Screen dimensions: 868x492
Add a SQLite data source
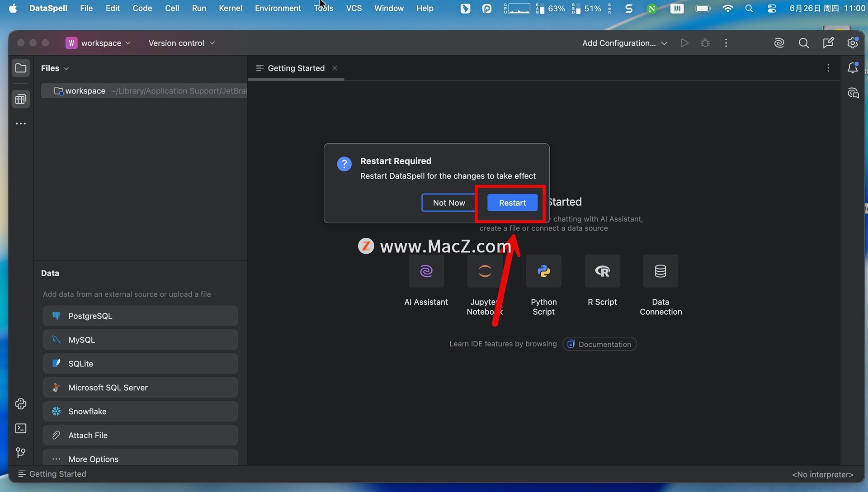[x=140, y=364]
